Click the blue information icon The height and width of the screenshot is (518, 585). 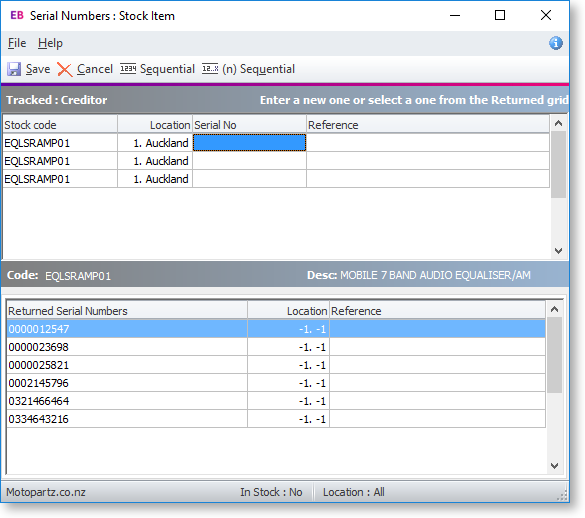556,43
